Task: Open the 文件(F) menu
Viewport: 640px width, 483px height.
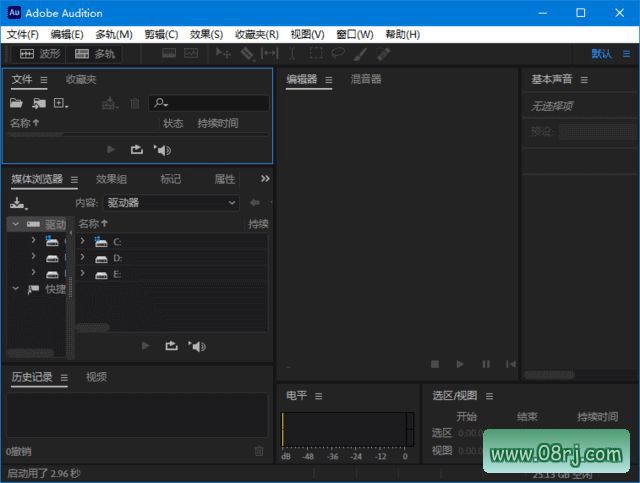Action: point(23,35)
